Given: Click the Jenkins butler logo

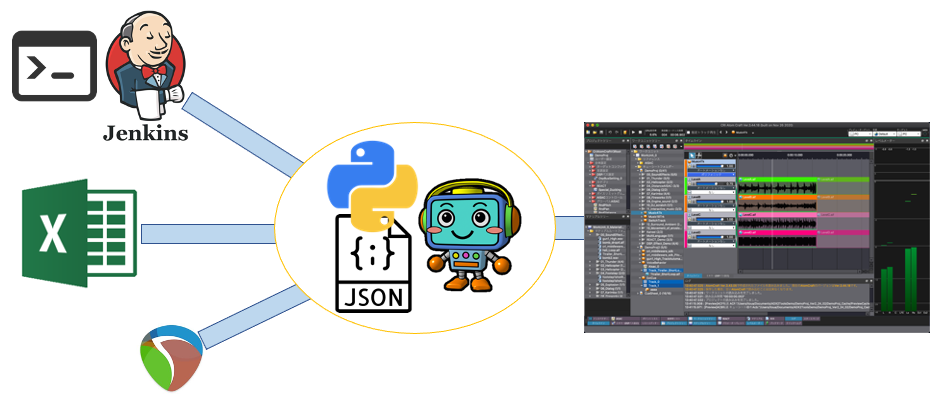Looking at the screenshot, I should (145, 65).
